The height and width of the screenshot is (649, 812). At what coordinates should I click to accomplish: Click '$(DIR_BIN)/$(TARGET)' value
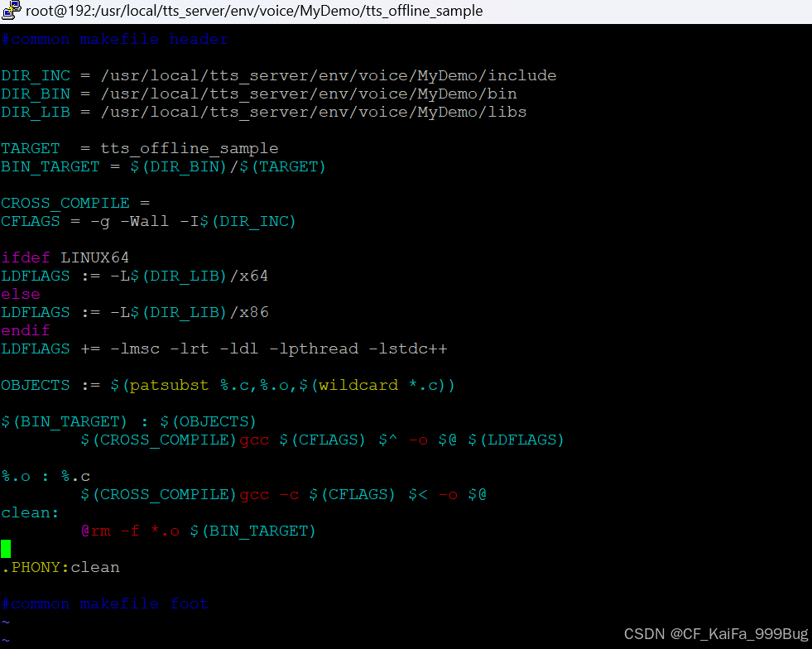coord(228,167)
